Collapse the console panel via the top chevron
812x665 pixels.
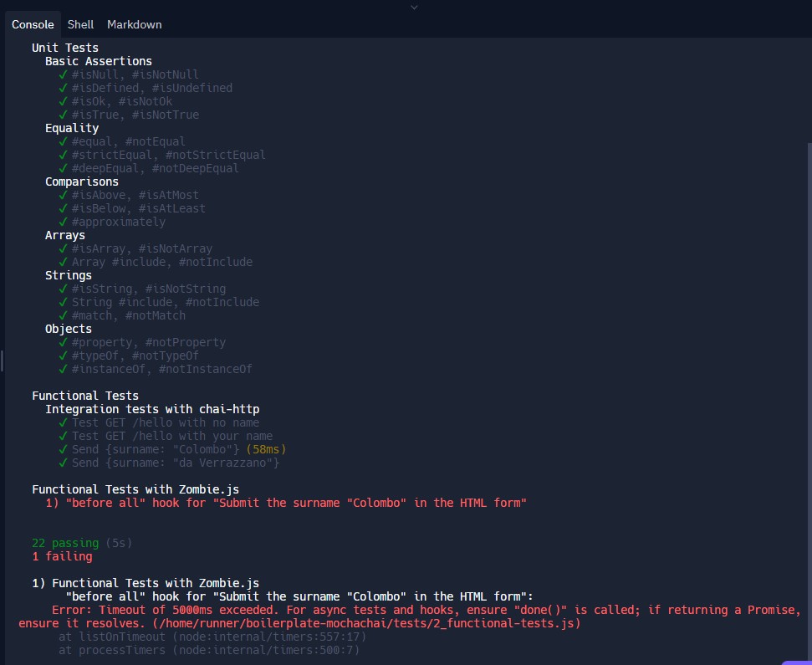[x=413, y=7]
